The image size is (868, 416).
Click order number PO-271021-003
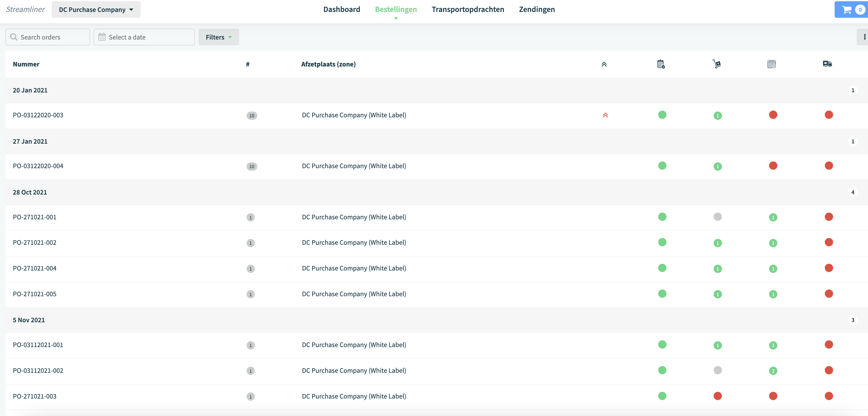coord(34,396)
